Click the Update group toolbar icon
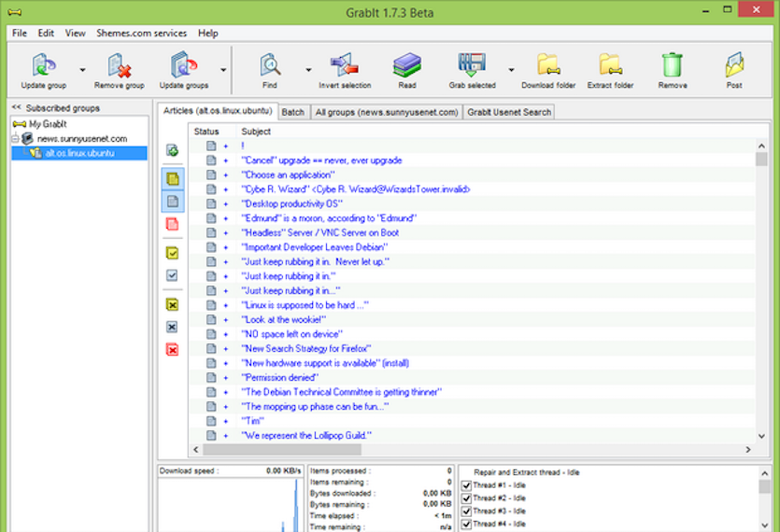 pyautogui.click(x=44, y=65)
